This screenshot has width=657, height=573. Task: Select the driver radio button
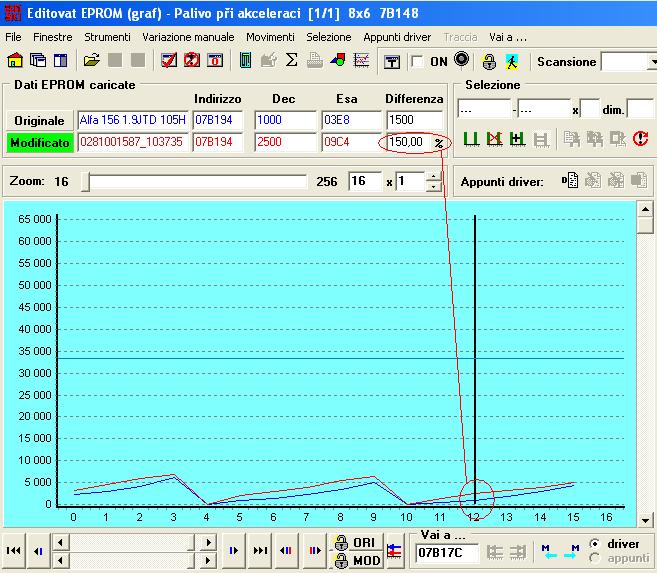(x=594, y=544)
